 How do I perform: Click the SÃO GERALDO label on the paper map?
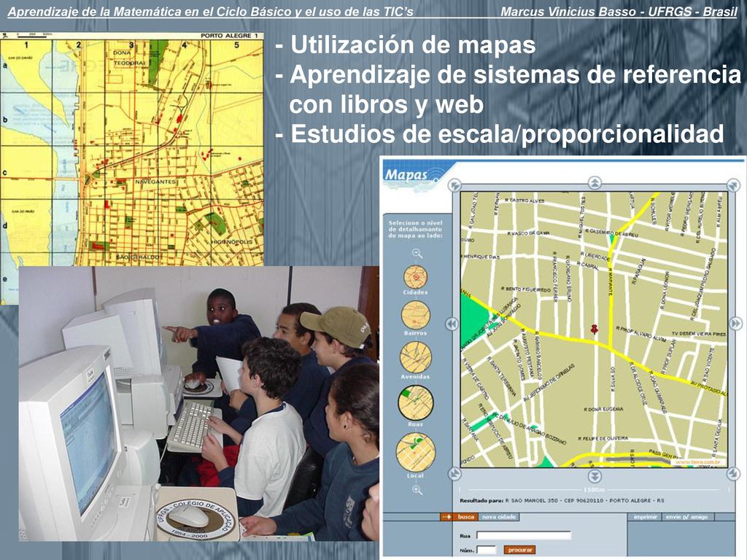tap(138, 257)
